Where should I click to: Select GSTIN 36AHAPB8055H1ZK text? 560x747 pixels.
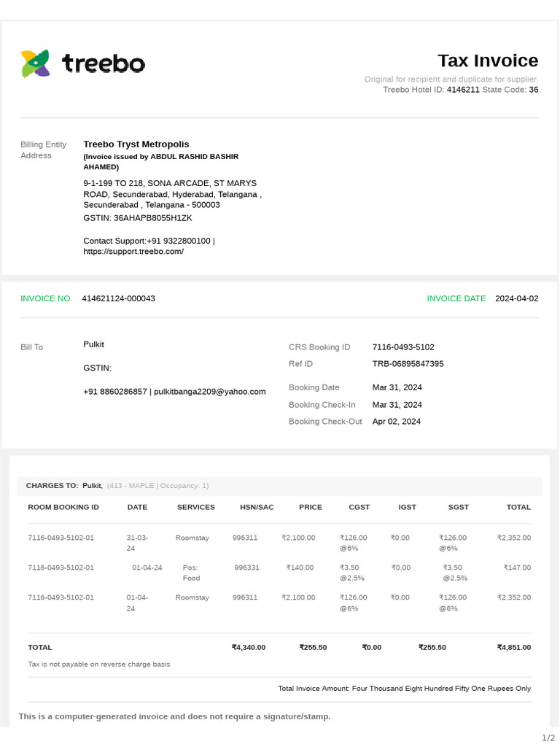[138, 217]
